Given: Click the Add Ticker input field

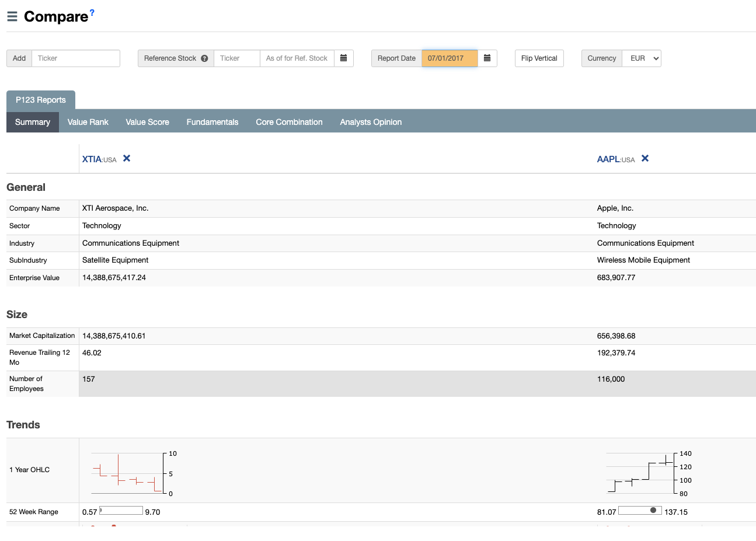Looking at the screenshot, I should (x=76, y=58).
